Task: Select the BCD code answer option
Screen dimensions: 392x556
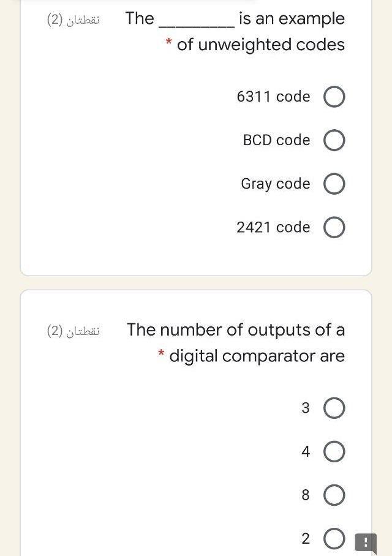Action: pyautogui.click(x=334, y=140)
